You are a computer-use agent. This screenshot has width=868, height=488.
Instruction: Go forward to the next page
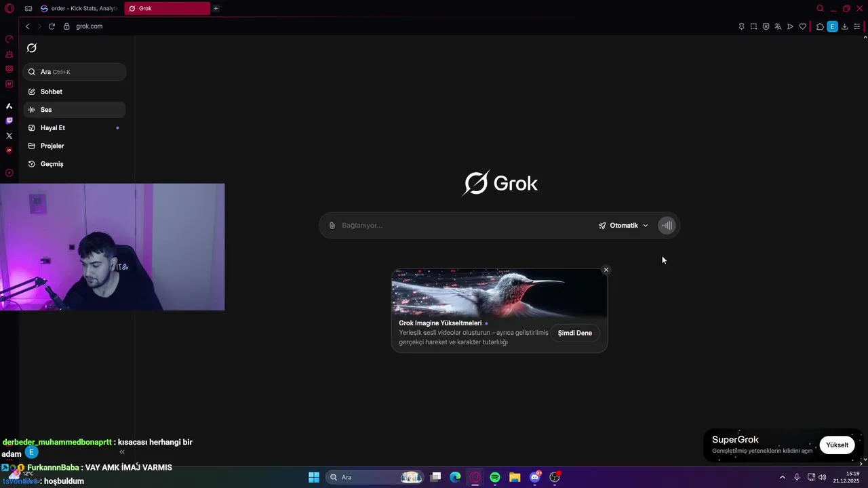39,26
